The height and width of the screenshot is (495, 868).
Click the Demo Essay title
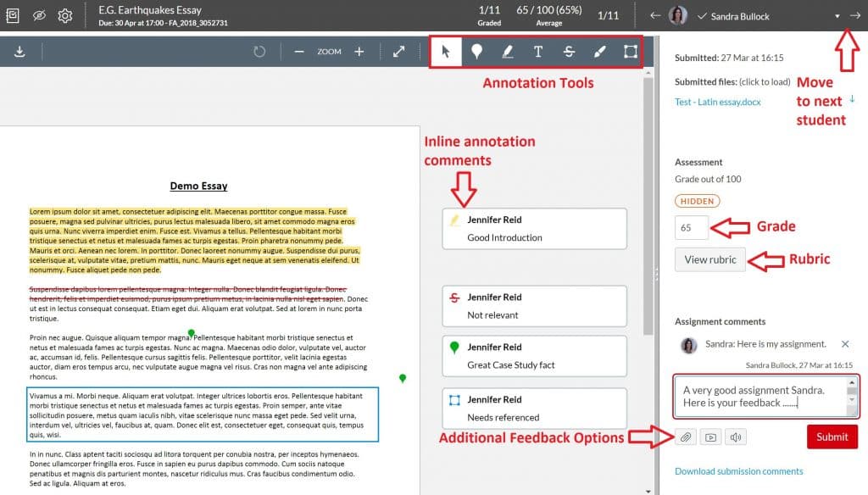[x=198, y=186]
